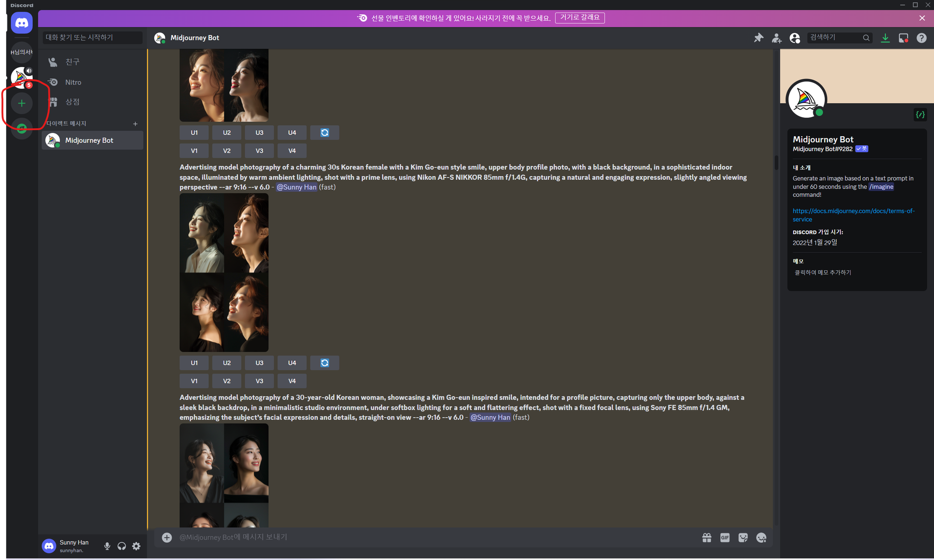
Task: Click the add a server plus icon
Action: tap(21, 103)
